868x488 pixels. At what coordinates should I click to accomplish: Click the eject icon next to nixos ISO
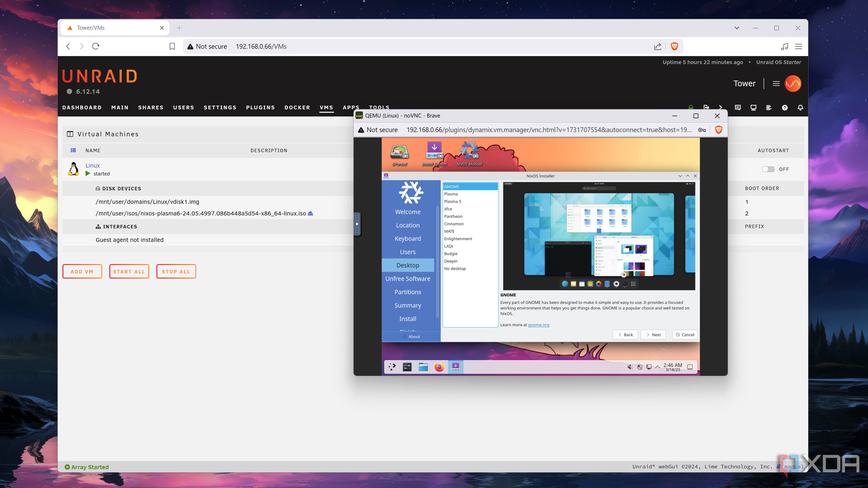point(310,213)
